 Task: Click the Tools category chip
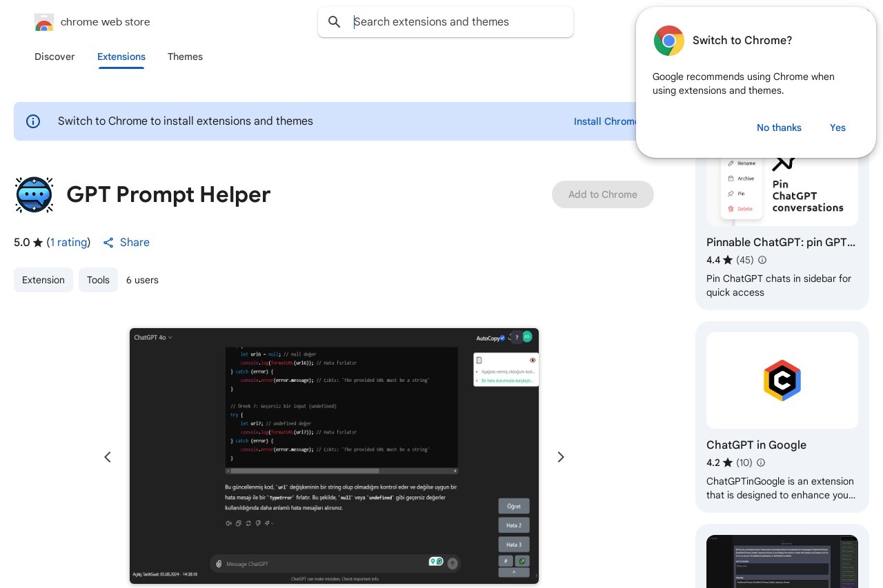[x=98, y=280]
